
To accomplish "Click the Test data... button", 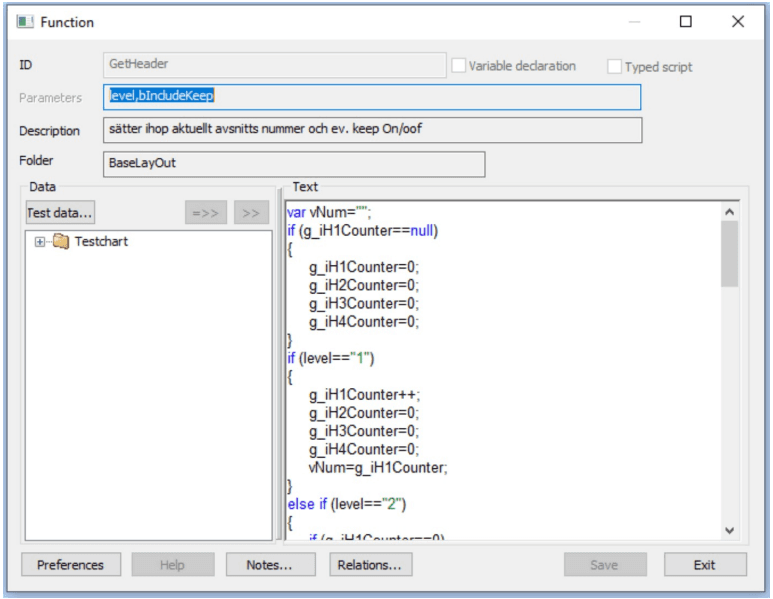I will click(x=60, y=212).
